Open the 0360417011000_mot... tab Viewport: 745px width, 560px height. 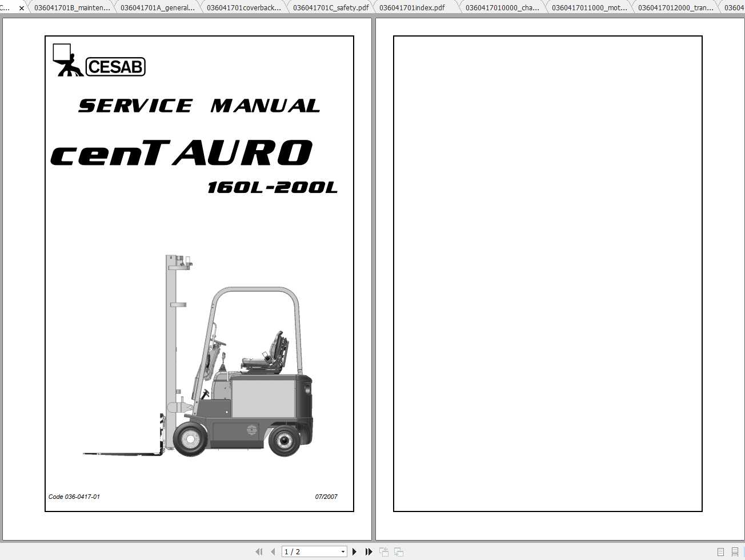[589, 7]
